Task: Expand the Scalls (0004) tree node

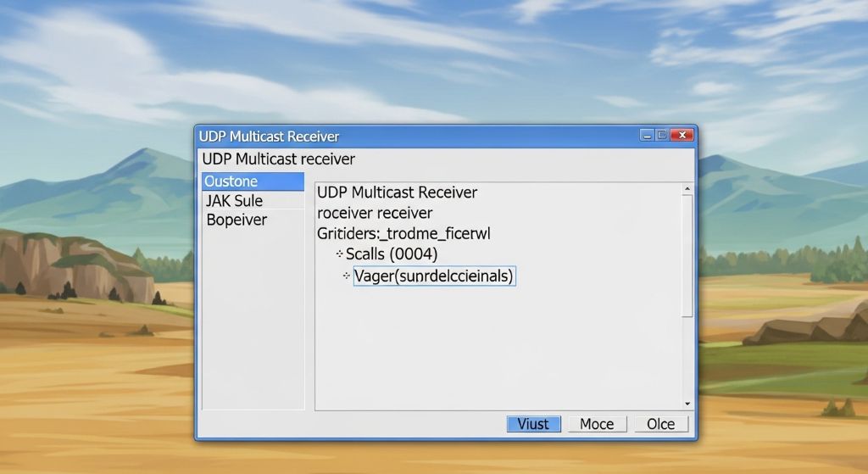Action: [x=339, y=254]
